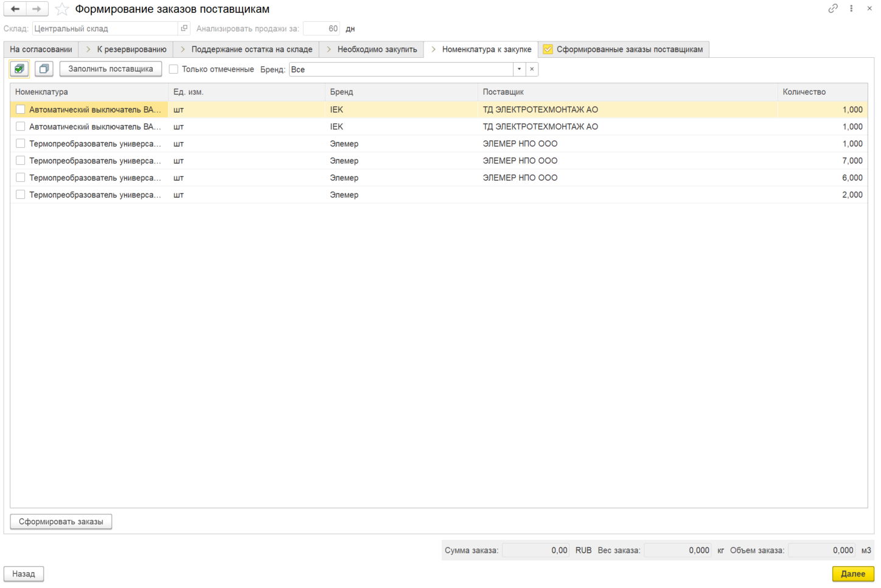Sort by the Номенклатура column header
This screenshot has width=881, height=588.
pyautogui.click(x=89, y=92)
